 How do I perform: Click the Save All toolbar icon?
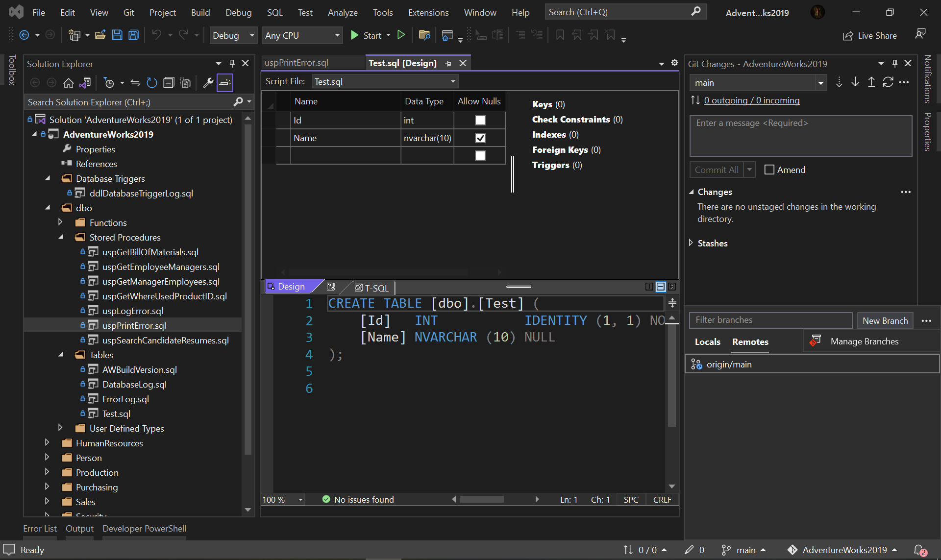(x=133, y=35)
